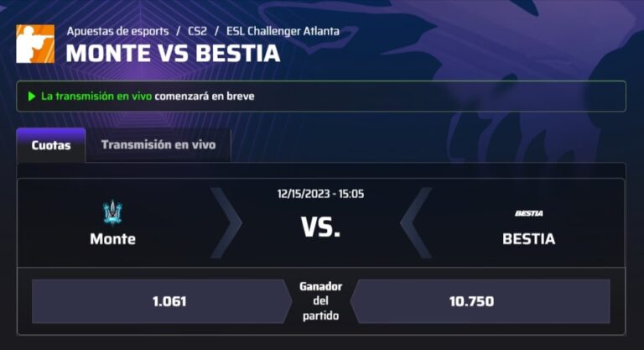Bet on BESTIA at odds 10.750
This screenshot has height=350, width=644.
(480, 301)
